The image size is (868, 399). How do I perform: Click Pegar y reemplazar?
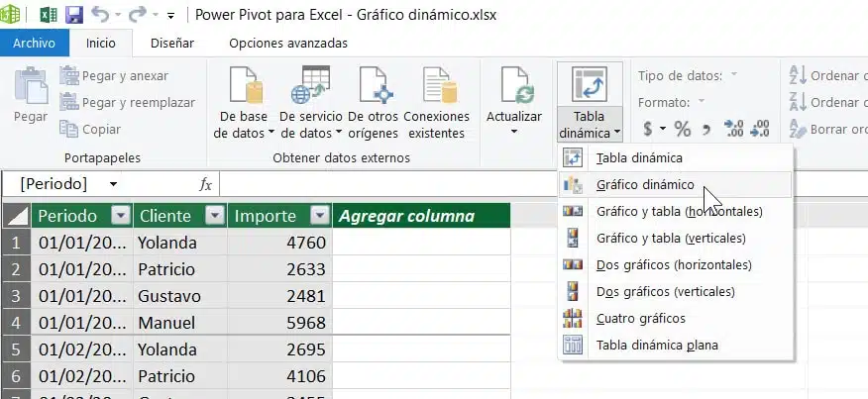(127, 102)
